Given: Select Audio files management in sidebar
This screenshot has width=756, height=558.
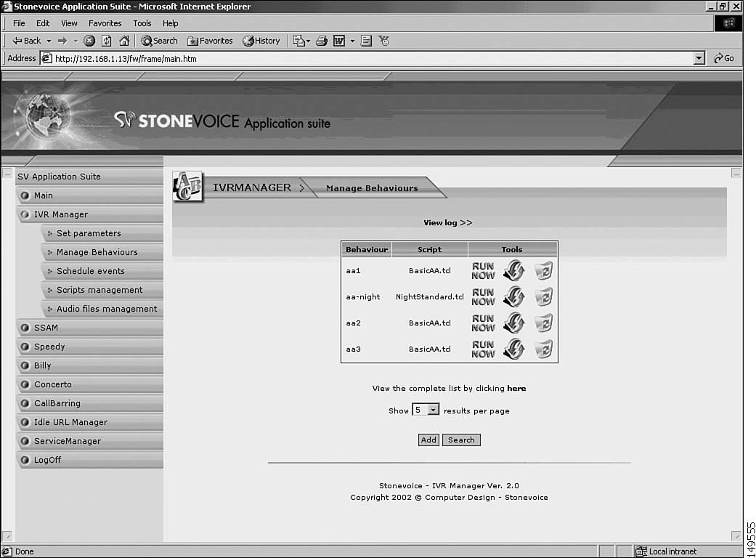Looking at the screenshot, I should [102, 309].
